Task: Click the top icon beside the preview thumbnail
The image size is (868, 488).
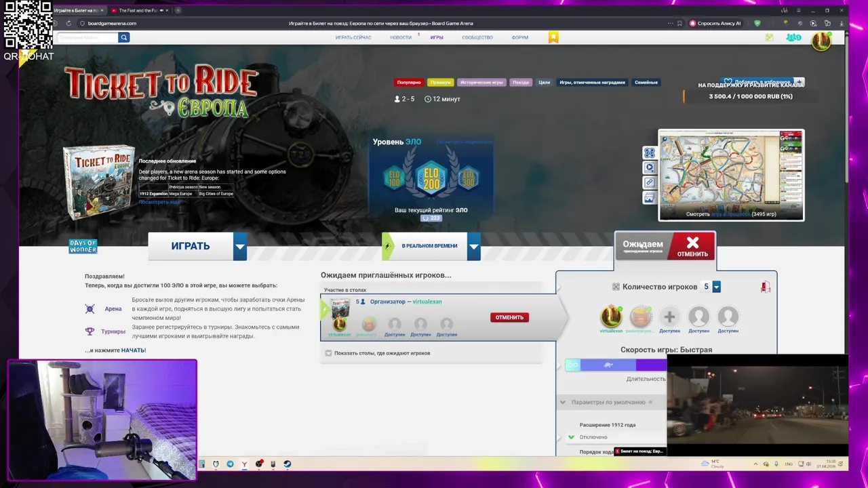Action: coord(649,153)
